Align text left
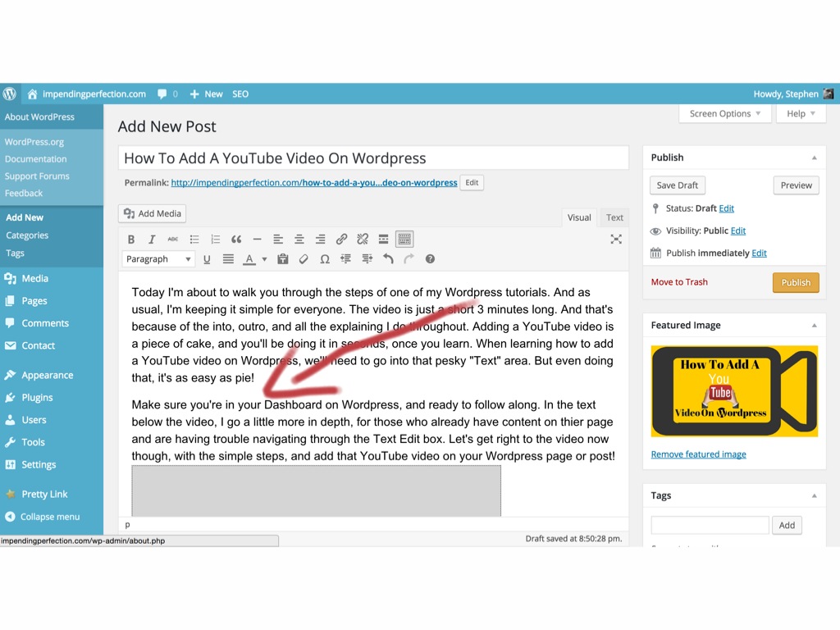The image size is (840, 630). point(278,240)
